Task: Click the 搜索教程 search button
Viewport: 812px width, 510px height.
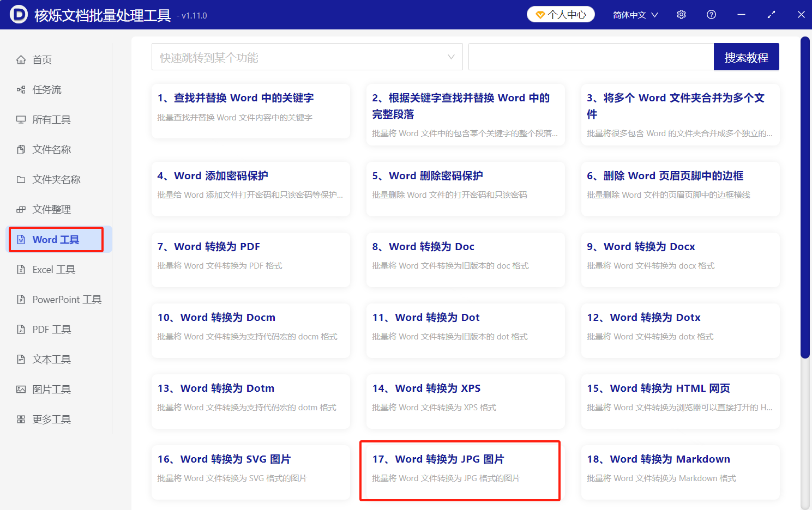Action: 746,57
